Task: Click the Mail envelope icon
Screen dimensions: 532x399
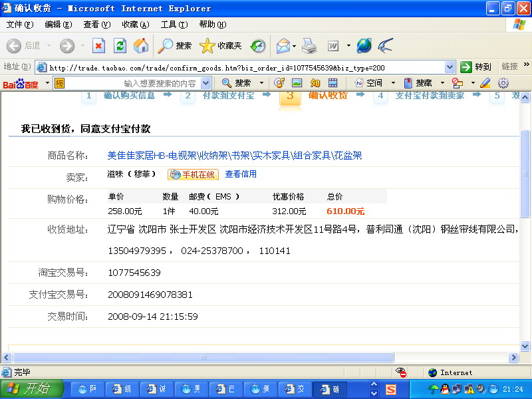Action: click(283, 46)
